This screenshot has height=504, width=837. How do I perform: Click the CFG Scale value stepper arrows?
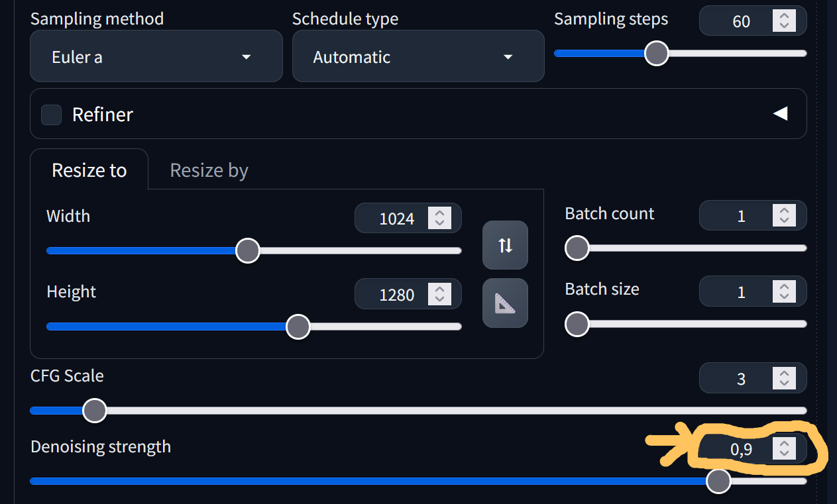coord(784,379)
